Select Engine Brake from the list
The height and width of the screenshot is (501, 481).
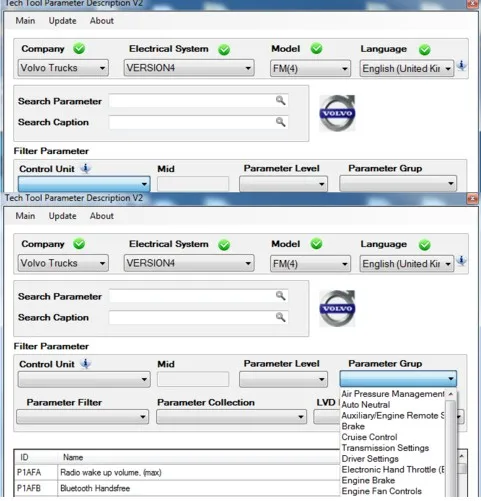click(x=393, y=480)
